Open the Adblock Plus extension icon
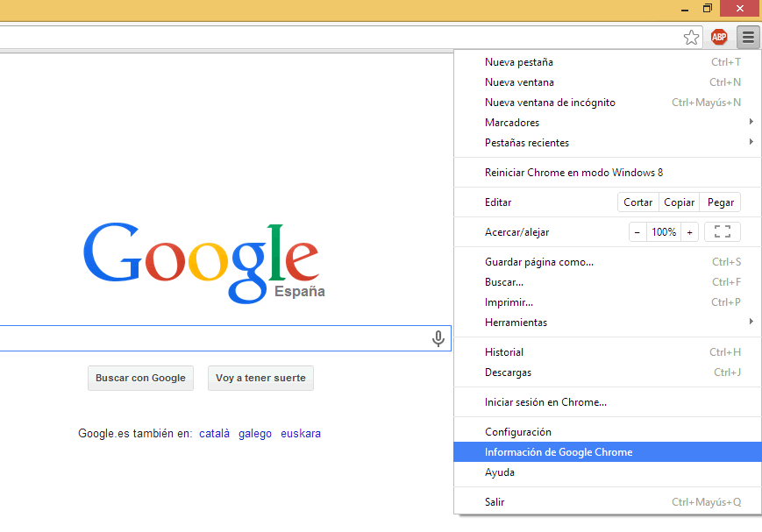762x532 pixels. [x=719, y=37]
